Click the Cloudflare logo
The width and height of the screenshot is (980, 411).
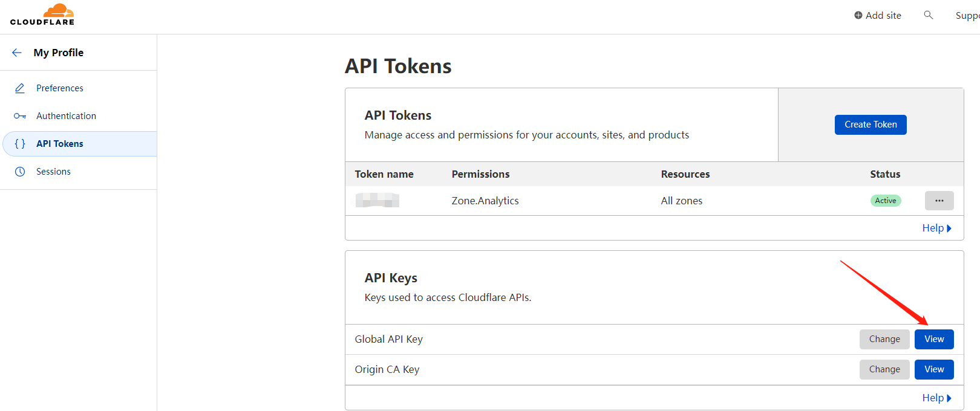click(x=42, y=15)
